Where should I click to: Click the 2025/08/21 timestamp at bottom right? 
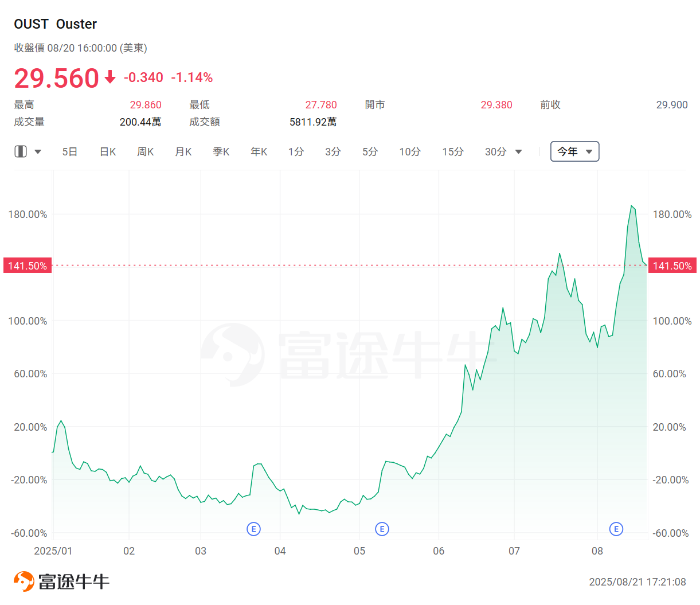click(x=638, y=581)
